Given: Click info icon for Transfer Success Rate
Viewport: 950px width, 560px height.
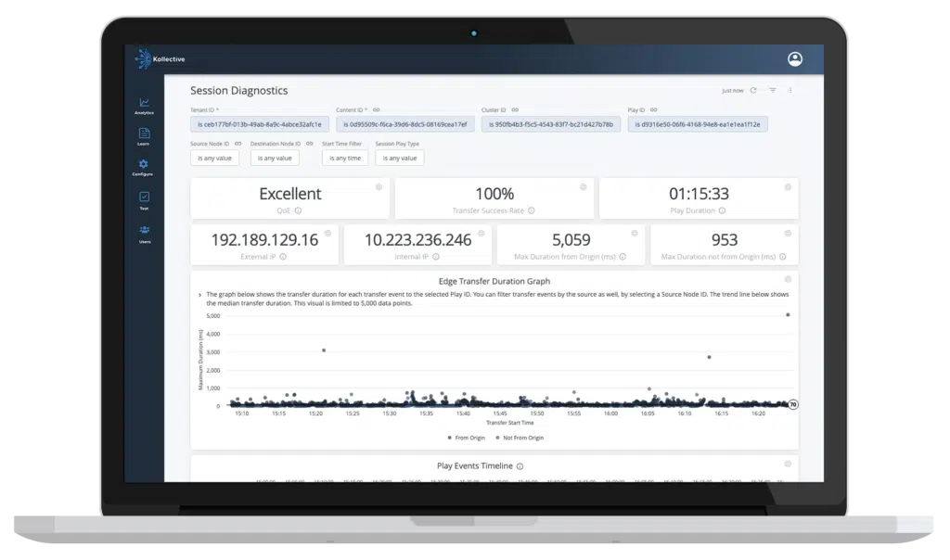Looking at the screenshot, I should click(532, 210).
